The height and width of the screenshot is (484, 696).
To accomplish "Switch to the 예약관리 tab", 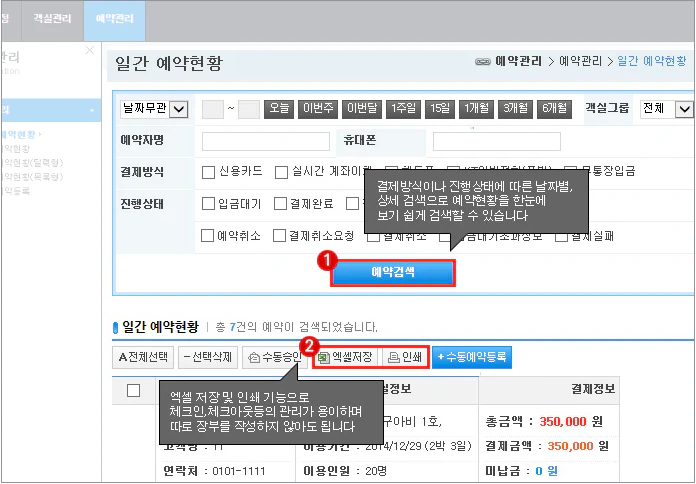I will [115, 19].
